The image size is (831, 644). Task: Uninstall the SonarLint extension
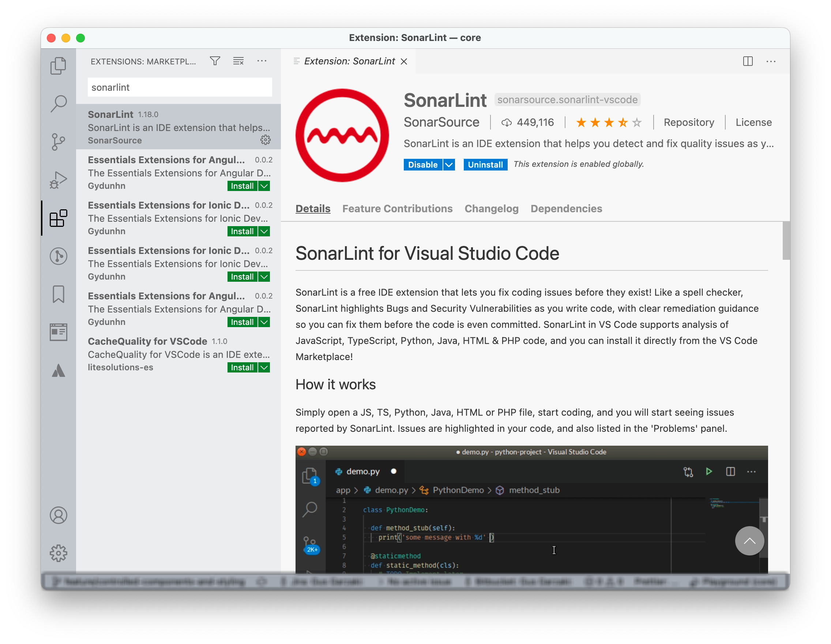click(485, 164)
